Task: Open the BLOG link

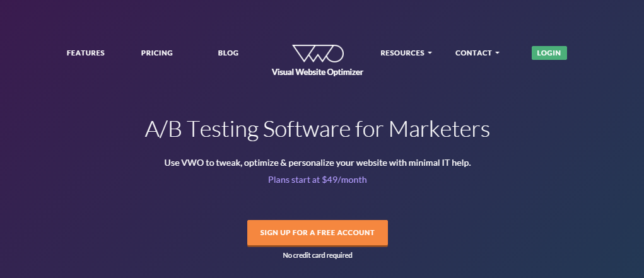Action: [x=228, y=53]
